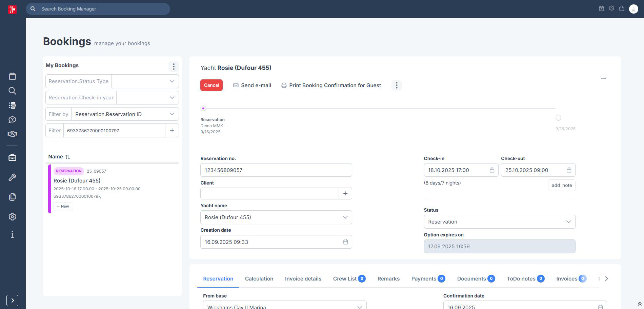Image resolution: width=644 pixels, height=309 pixels.
Task: Open My Bookings three-dot menu
Action: pos(174,66)
